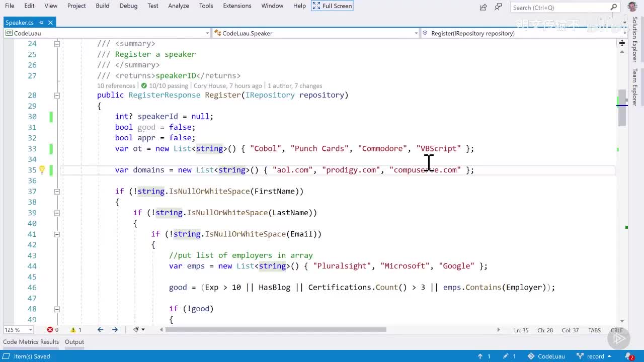
Task: Open the View menu
Action: [x=51, y=6]
